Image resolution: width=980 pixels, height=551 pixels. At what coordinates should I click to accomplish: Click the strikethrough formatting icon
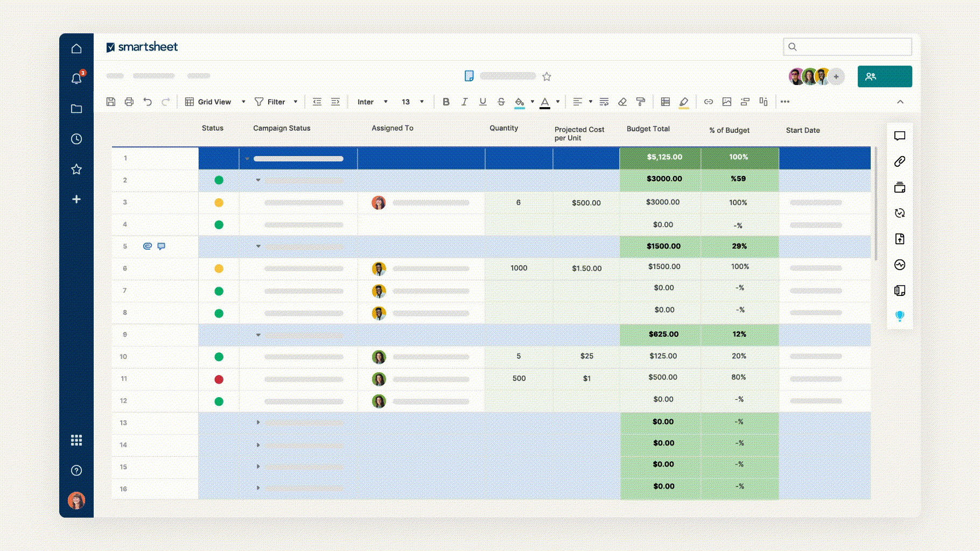tap(501, 102)
